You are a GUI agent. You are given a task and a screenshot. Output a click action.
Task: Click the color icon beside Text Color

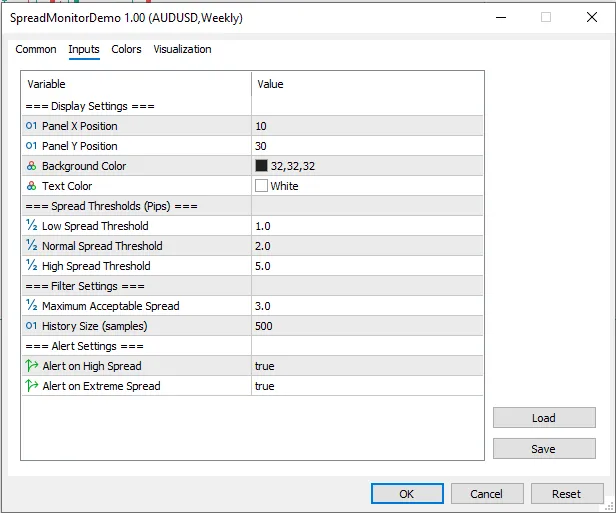(x=31, y=186)
